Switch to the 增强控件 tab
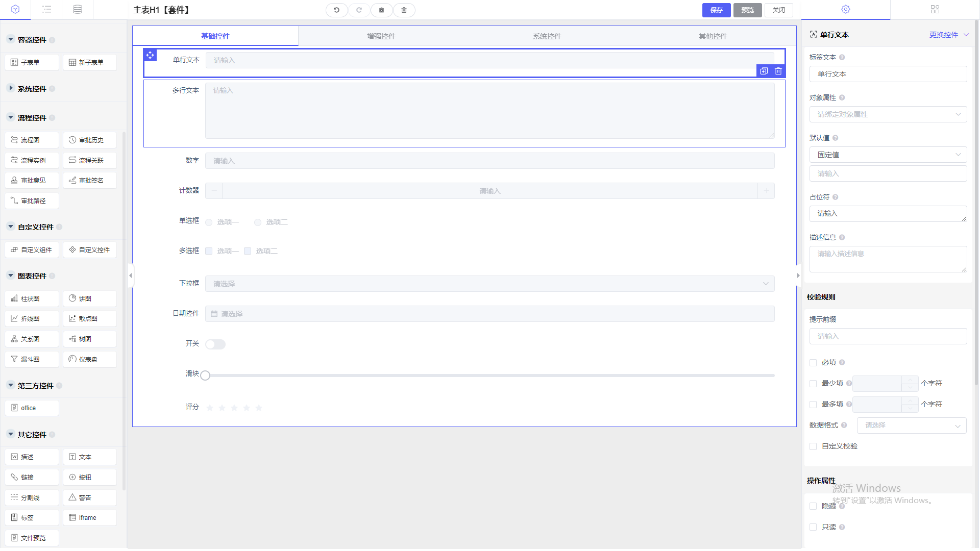 [x=381, y=36]
